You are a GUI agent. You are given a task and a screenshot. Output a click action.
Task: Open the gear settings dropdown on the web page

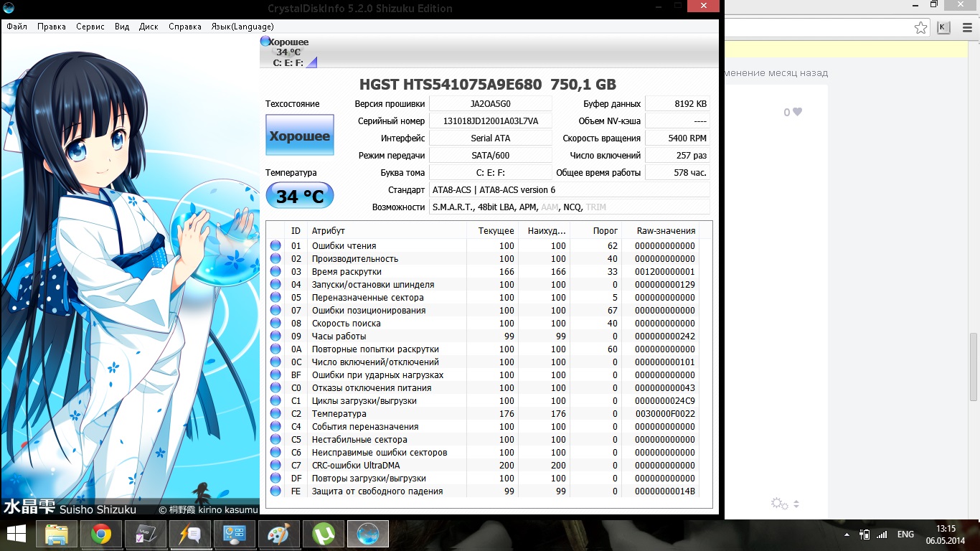point(784,504)
